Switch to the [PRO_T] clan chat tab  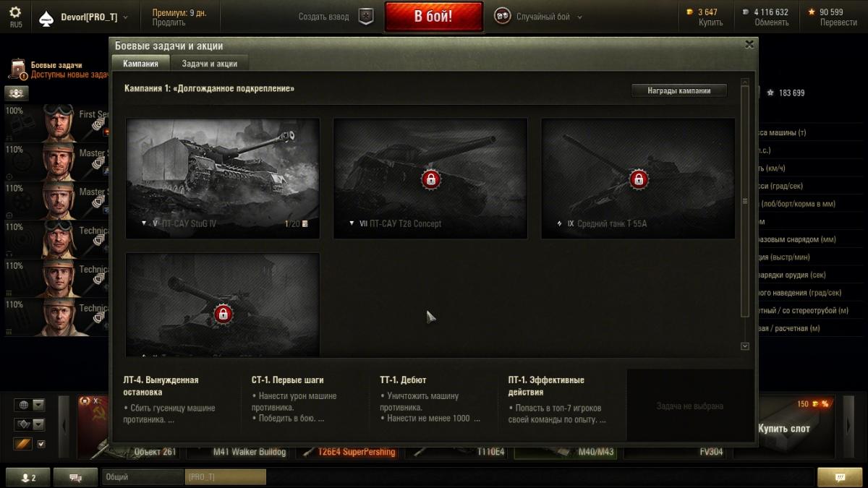click(x=226, y=478)
